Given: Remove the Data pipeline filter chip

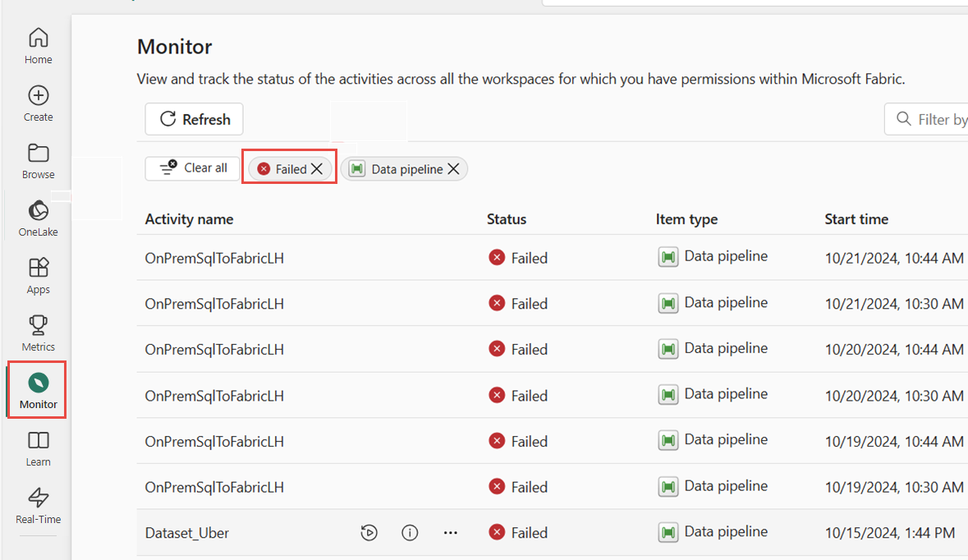Looking at the screenshot, I should click(454, 169).
